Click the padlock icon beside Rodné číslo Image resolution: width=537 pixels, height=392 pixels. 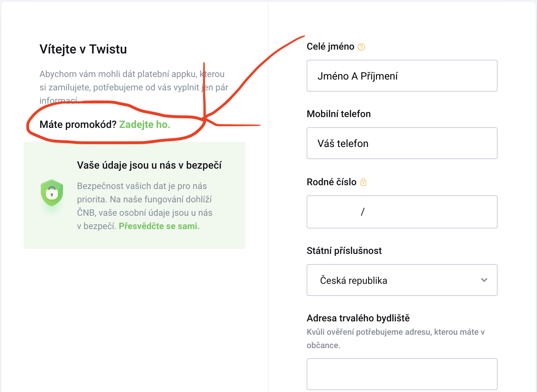(363, 182)
